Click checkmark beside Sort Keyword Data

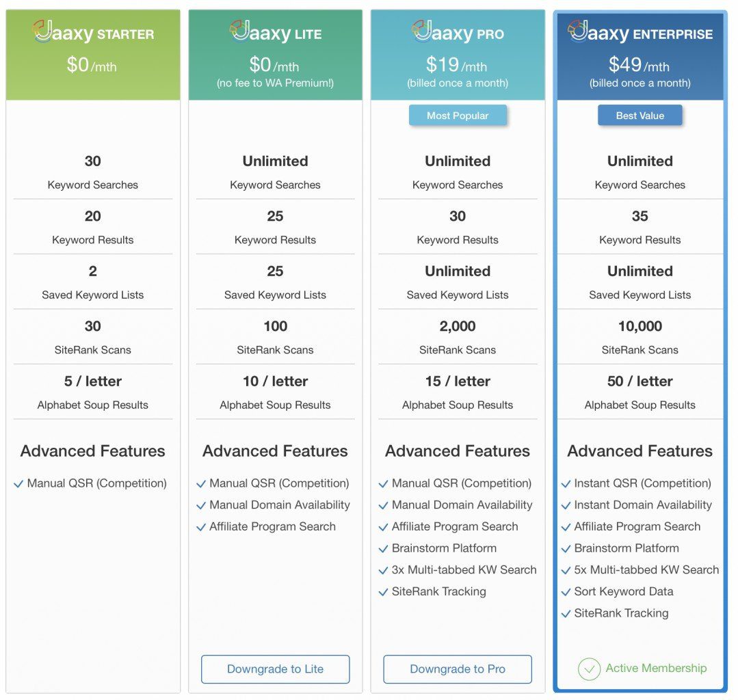tap(566, 592)
